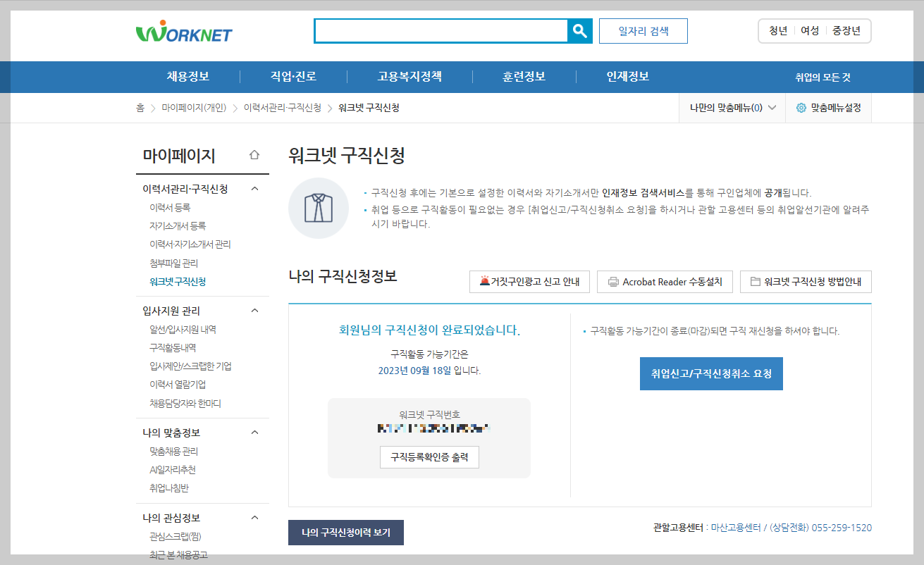Expand the 나만의 맞춤메뉴(0) dropdown

(x=733, y=108)
